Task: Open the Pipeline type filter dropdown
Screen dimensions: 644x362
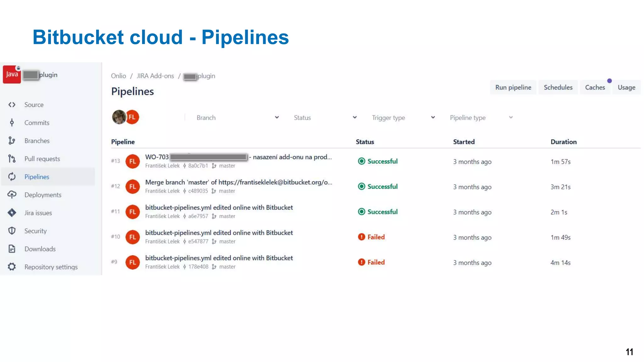Action: tap(481, 118)
